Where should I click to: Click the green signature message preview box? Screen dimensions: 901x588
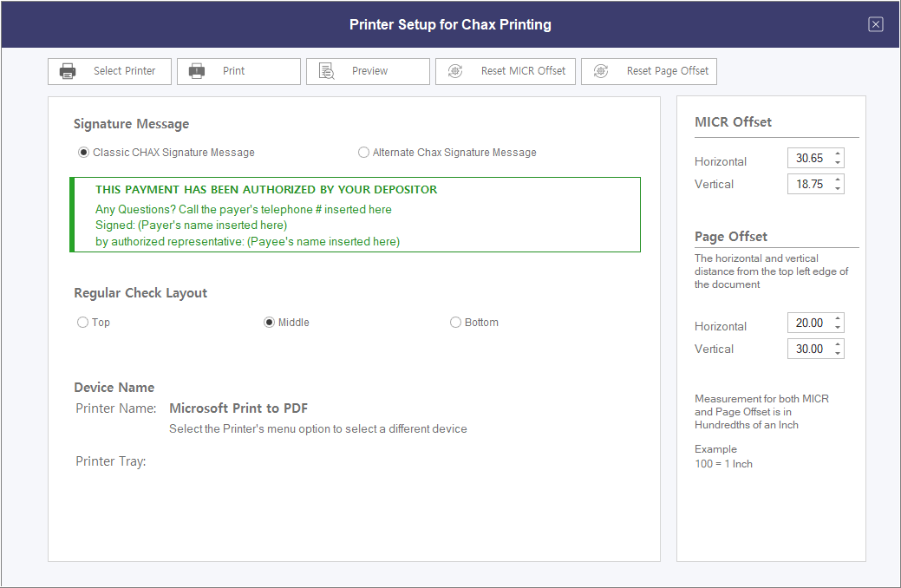(356, 215)
